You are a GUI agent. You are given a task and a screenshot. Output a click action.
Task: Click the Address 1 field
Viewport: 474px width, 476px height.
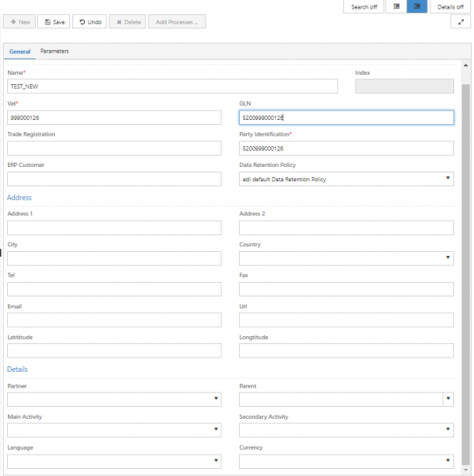pos(114,228)
